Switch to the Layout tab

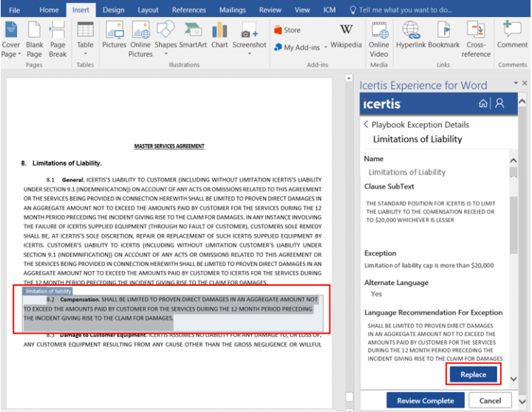(x=148, y=10)
